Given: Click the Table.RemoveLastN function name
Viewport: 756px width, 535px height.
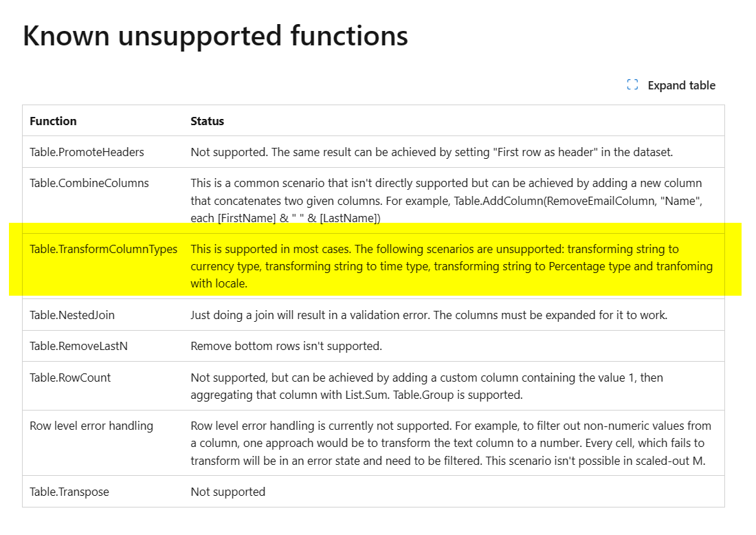Looking at the screenshot, I should pos(78,346).
